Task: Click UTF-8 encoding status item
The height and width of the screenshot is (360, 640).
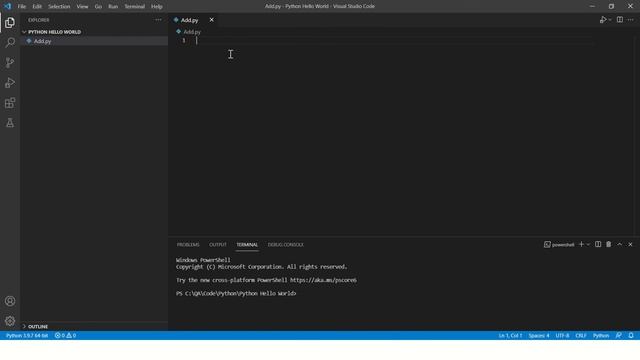Action: click(562, 336)
